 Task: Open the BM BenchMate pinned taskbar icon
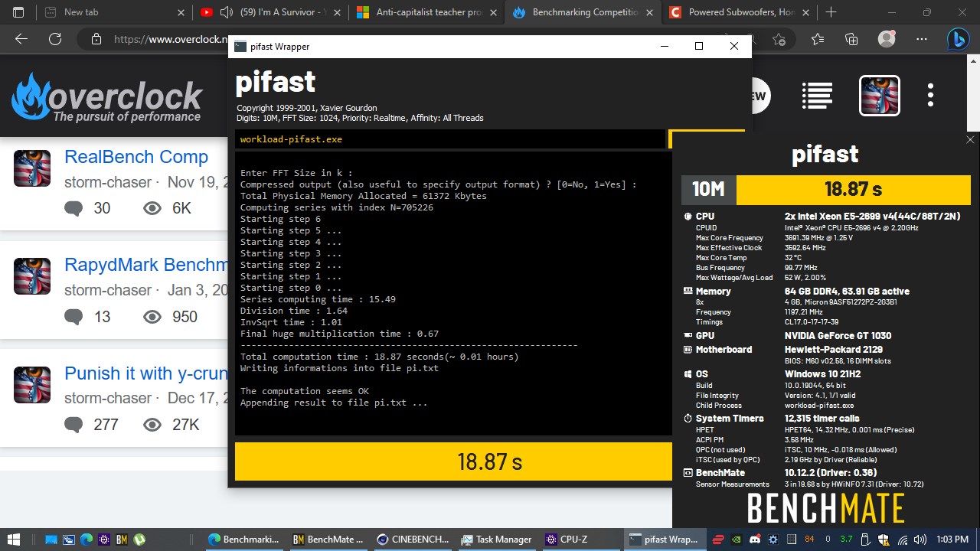(x=122, y=540)
